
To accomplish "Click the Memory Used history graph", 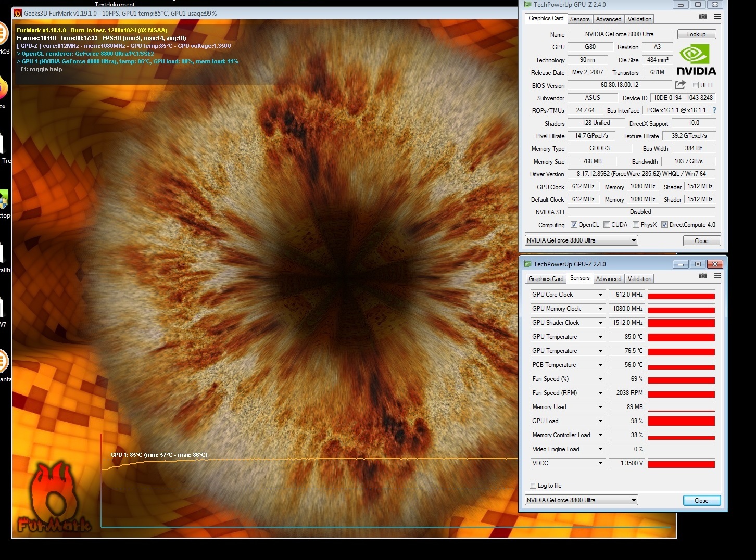I will pos(681,407).
